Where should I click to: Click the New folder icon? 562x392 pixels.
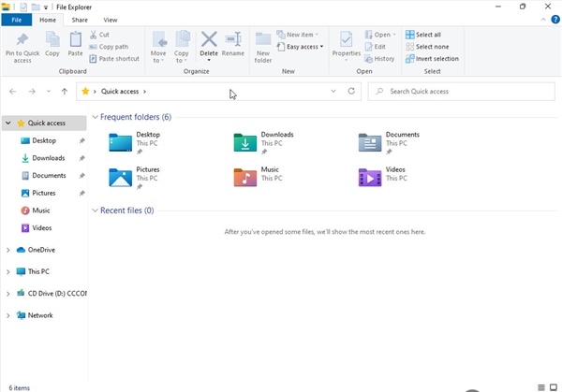[263, 39]
